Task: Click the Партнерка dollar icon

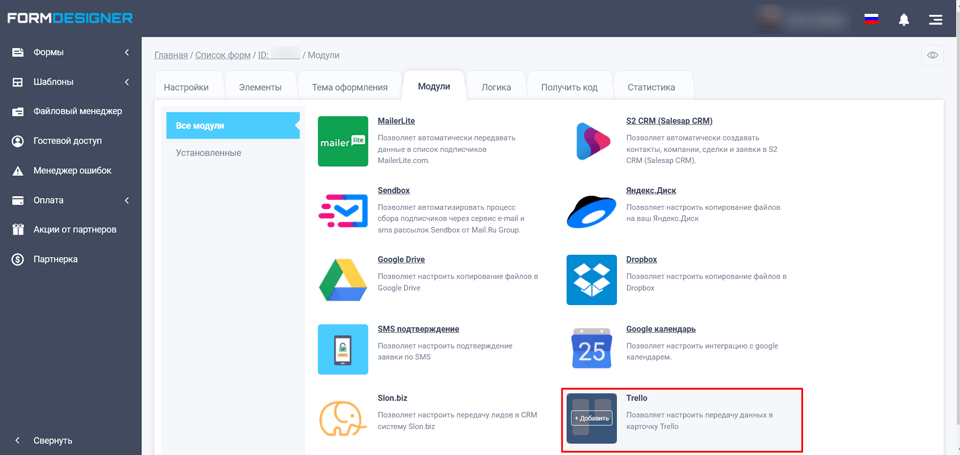Action: pyautogui.click(x=18, y=260)
